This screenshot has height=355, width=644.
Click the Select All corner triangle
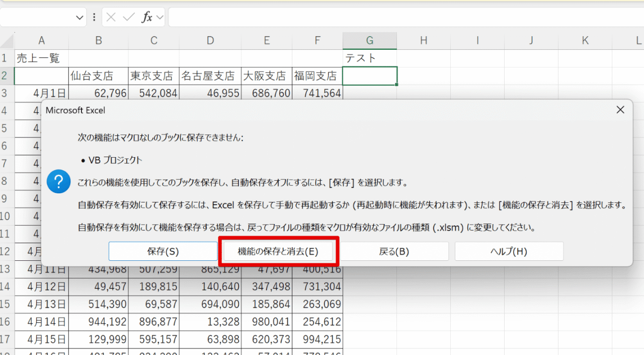coord(7,41)
